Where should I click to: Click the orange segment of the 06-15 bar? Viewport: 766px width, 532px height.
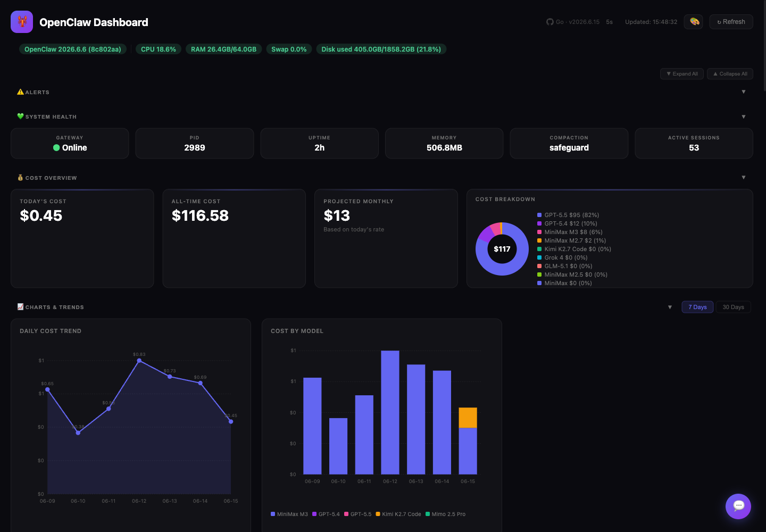tap(468, 418)
